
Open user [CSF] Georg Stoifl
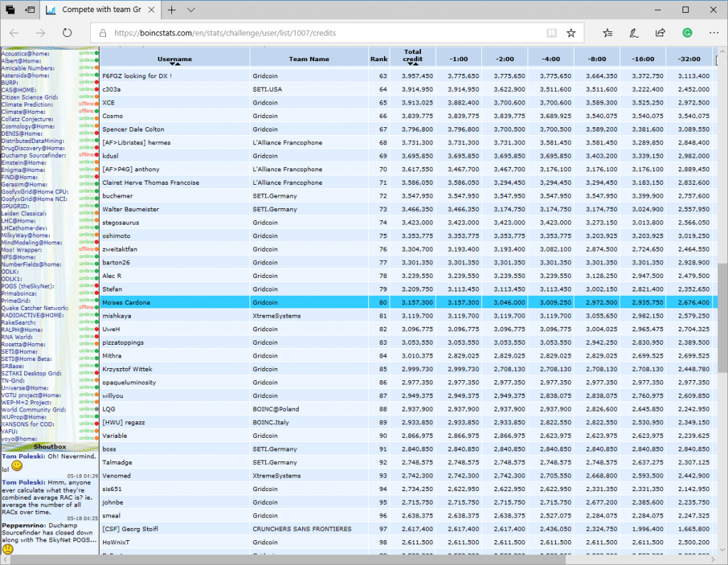pos(130,529)
